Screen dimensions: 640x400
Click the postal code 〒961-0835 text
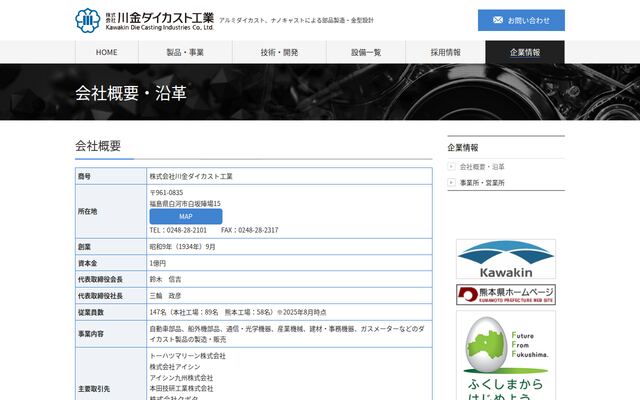pos(167,193)
